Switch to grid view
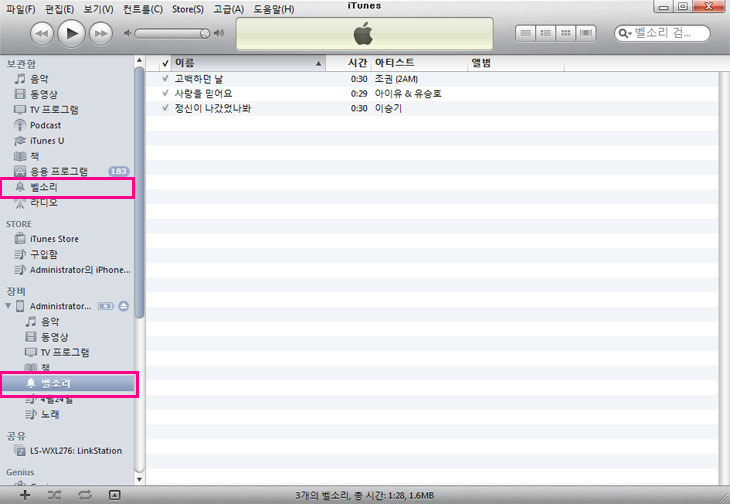The height and width of the screenshot is (504, 730). coord(566,33)
